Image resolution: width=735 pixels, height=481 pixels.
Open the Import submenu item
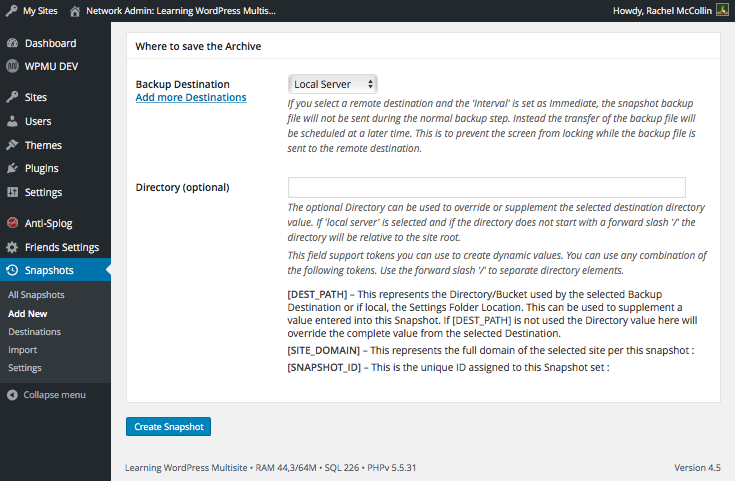(22, 350)
